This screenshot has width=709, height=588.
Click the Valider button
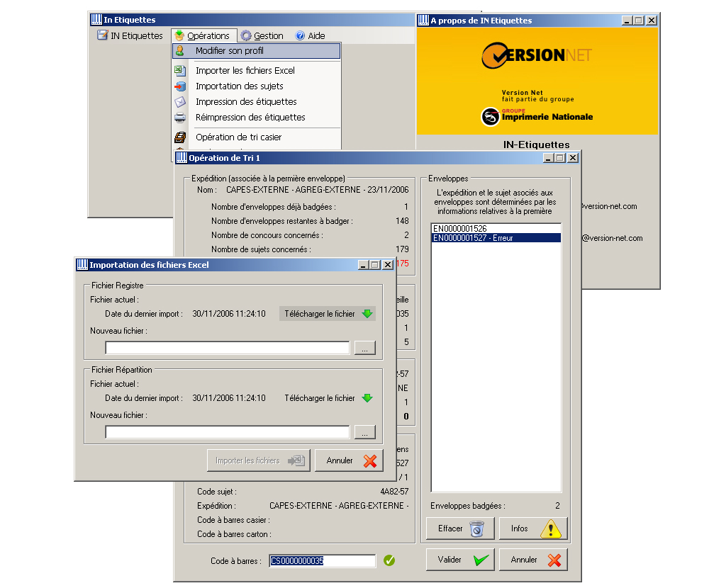click(x=460, y=560)
